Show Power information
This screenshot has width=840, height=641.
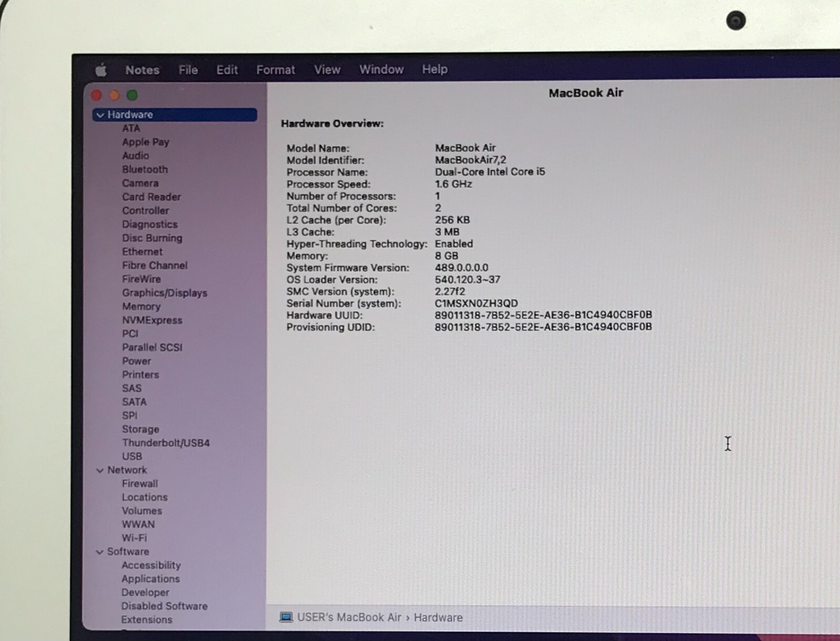137,361
